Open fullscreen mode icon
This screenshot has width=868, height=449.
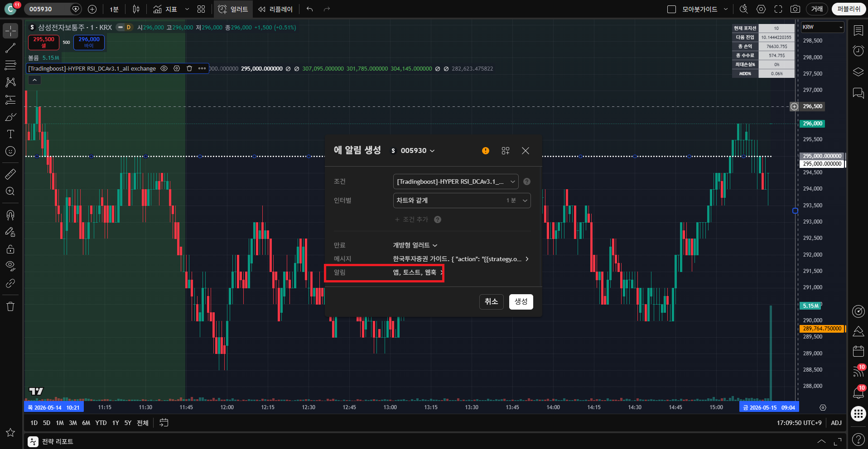pos(778,9)
